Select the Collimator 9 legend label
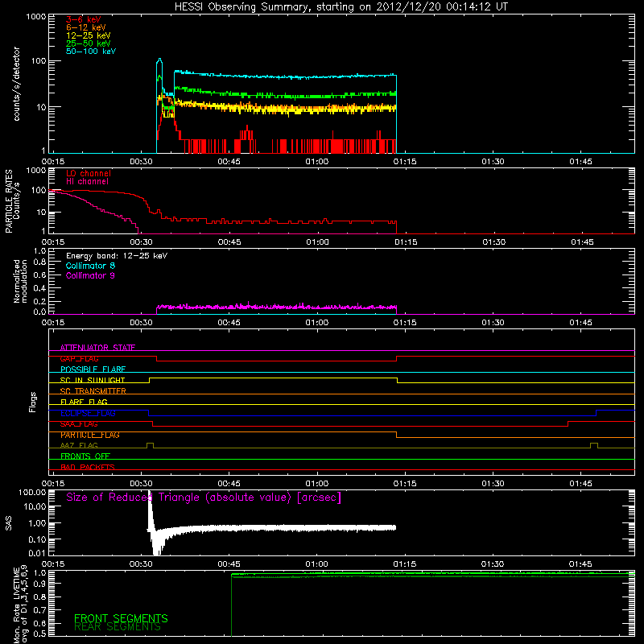 tap(90, 275)
